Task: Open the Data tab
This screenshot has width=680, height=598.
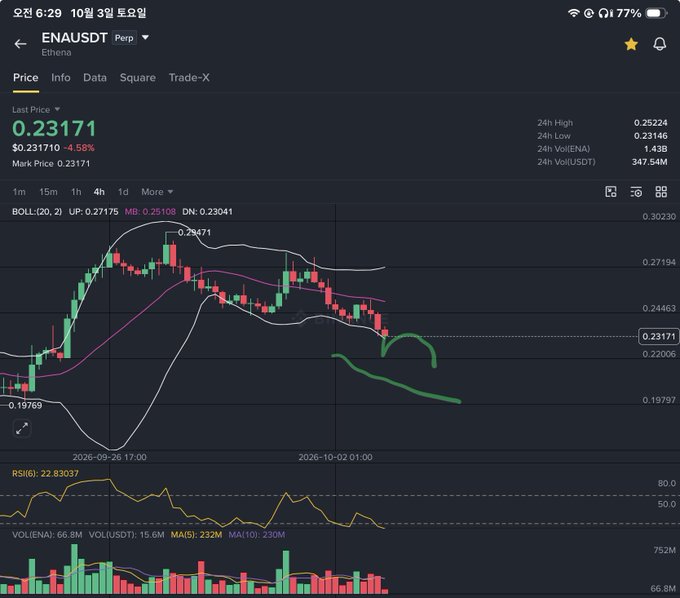Action: point(95,78)
